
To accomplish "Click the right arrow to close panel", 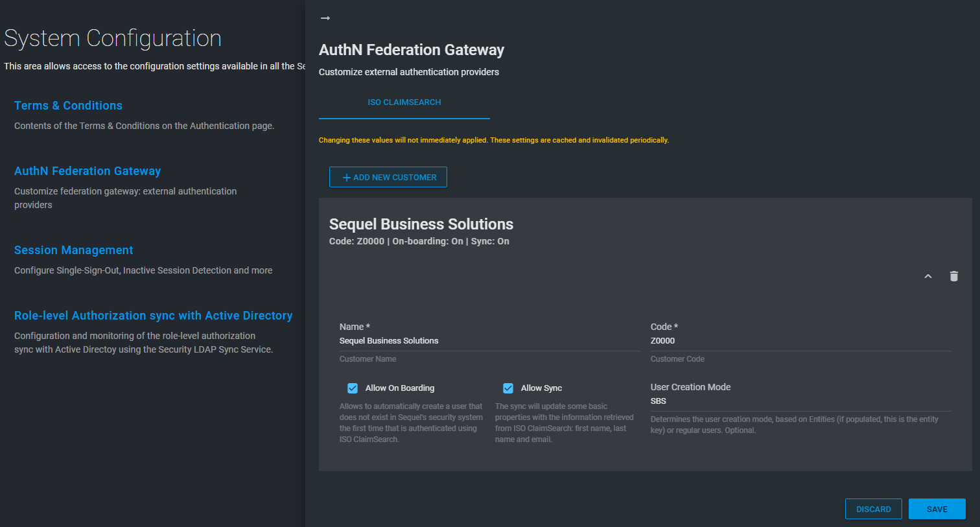I will [x=325, y=18].
